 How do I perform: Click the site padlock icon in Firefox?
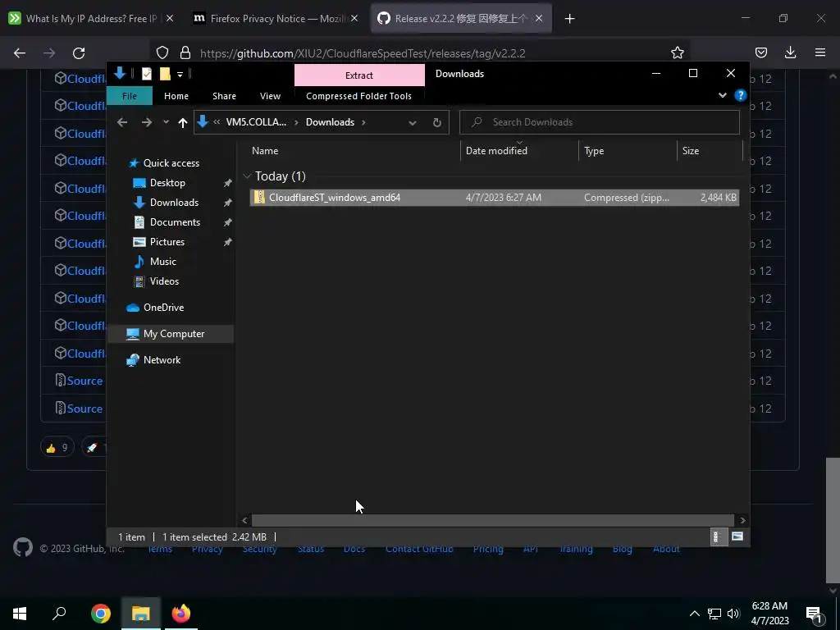185,52
